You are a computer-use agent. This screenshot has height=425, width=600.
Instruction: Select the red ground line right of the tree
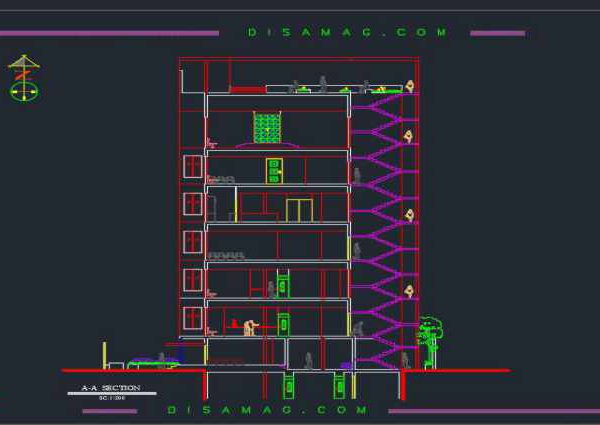[x=475, y=370]
